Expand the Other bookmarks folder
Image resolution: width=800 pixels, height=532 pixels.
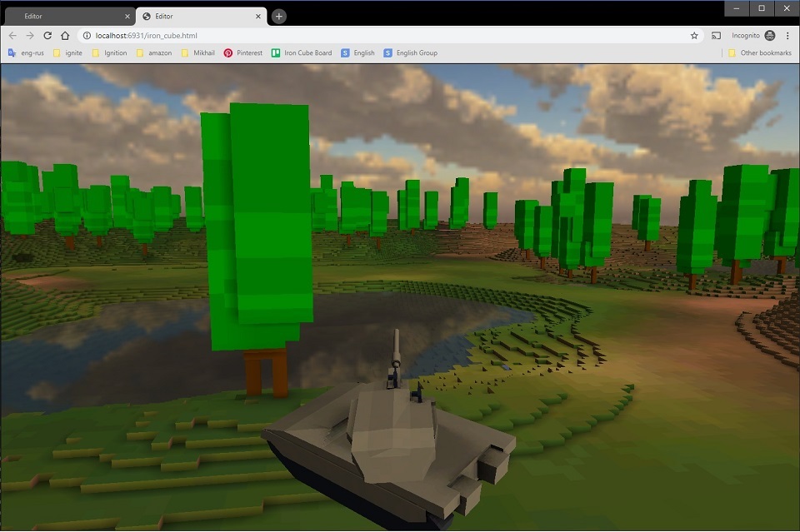[759, 52]
